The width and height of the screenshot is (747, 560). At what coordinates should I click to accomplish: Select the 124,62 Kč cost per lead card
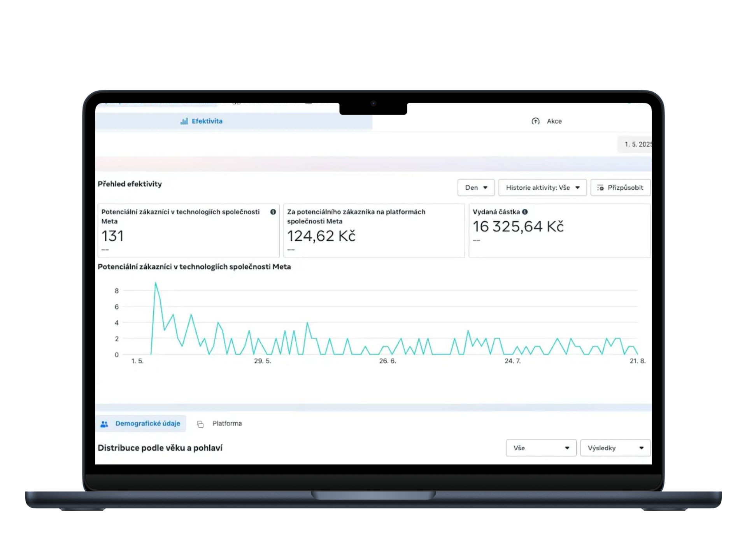(374, 231)
